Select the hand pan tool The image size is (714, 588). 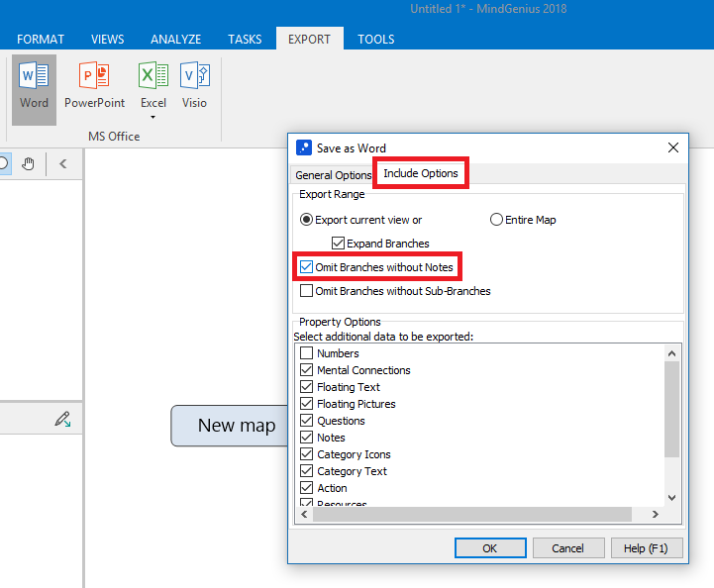click(x=28, y=164)
